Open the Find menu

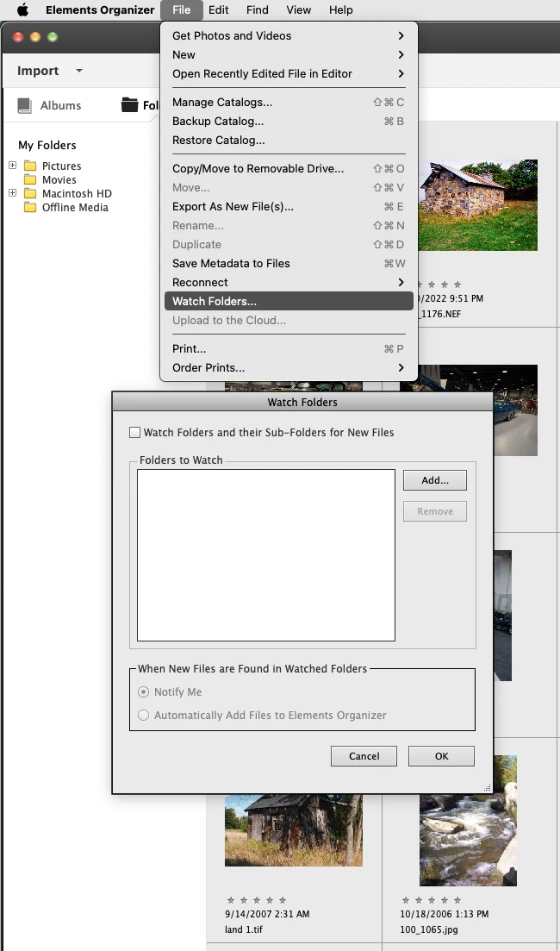[x=258, y=9]
